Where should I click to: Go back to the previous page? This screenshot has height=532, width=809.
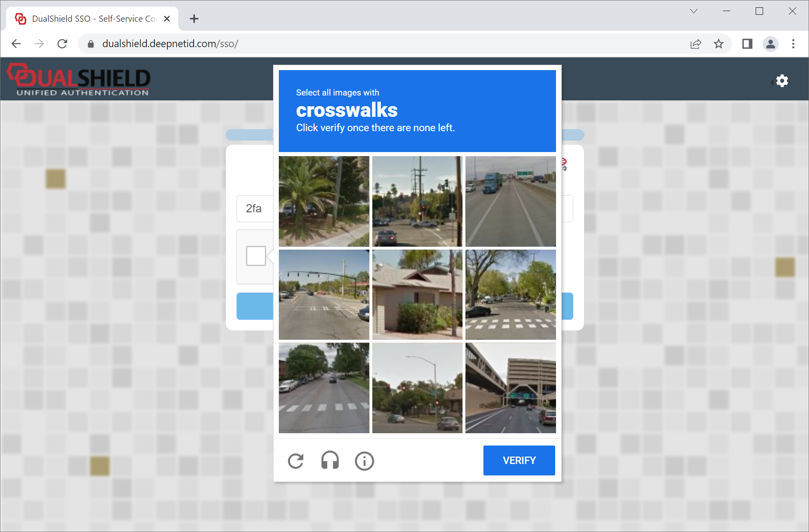point(16,44)
